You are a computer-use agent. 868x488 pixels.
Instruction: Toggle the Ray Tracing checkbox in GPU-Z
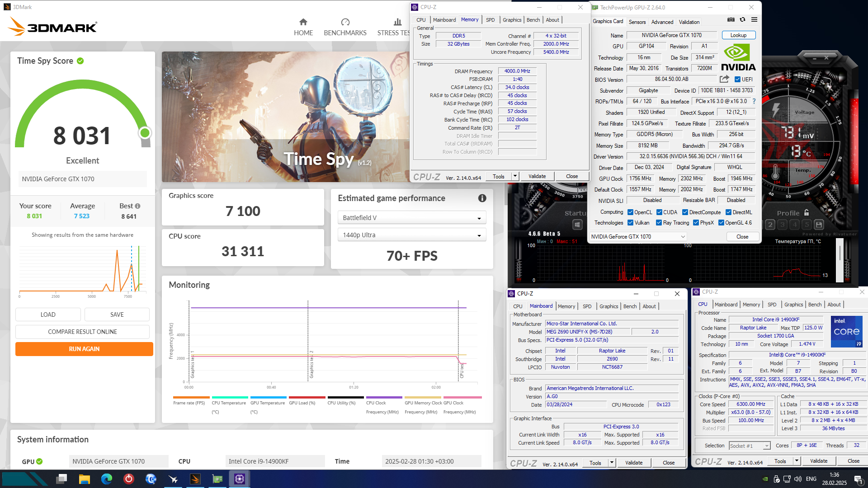659,223
